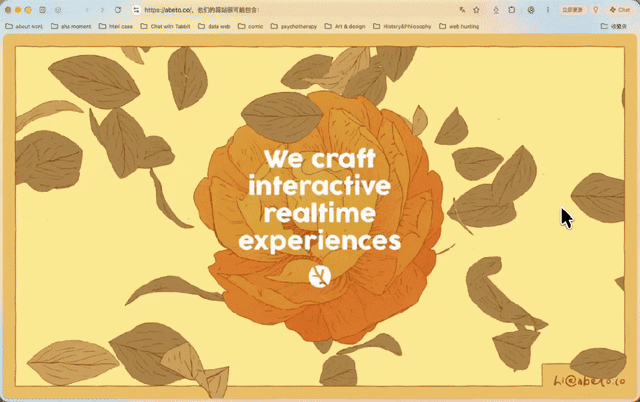Click the update-now pill button beside the menu

[x=572, y=10]
